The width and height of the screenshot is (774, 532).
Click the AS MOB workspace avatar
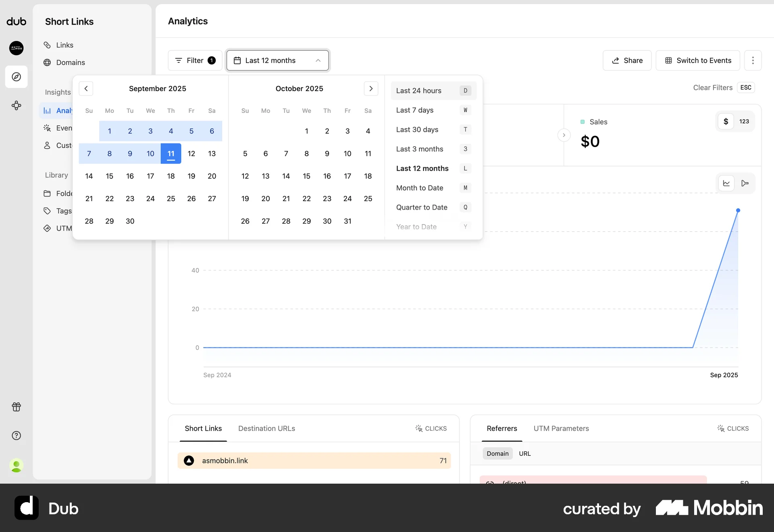tap(16, 48)
